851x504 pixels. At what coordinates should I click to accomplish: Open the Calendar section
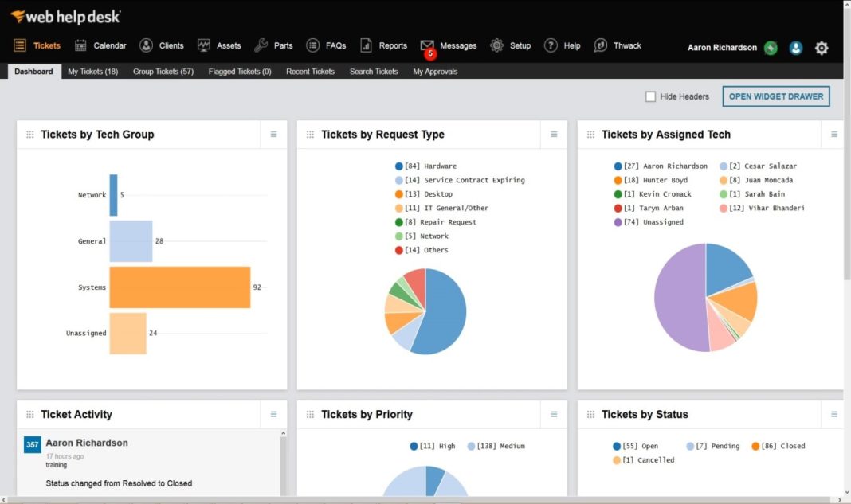pyautogui.click(x=109, y=45)
